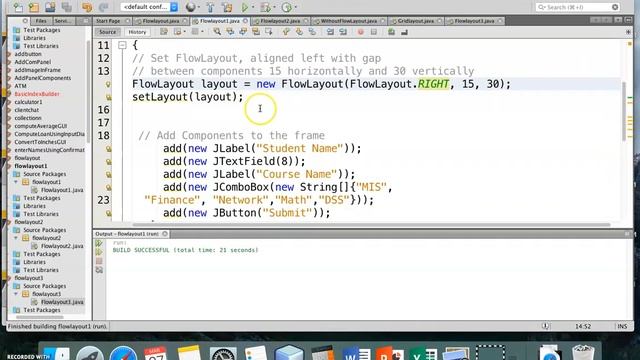Click the Shift Line Right icon
This screenshot has width=640, height=360.
point(343,32)
